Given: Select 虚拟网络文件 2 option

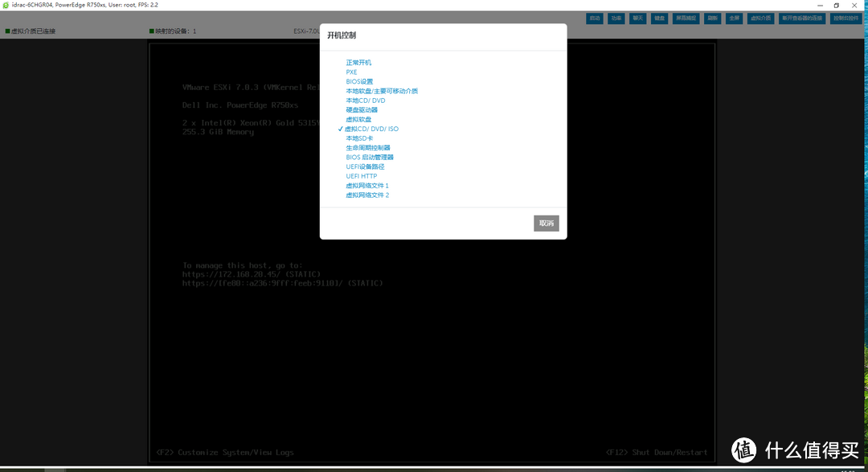Looking at the screenshot, I should (367, 195).
